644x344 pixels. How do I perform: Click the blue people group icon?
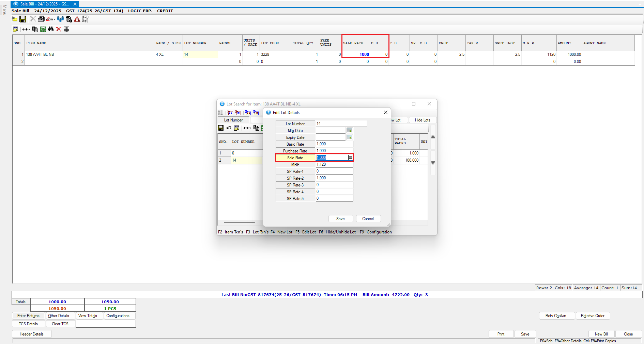(61, 19)
